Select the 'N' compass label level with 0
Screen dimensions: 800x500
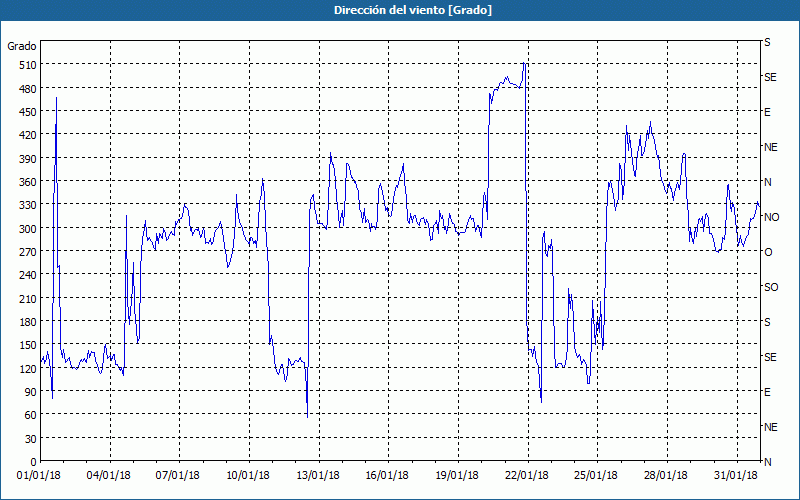point(768,462)
